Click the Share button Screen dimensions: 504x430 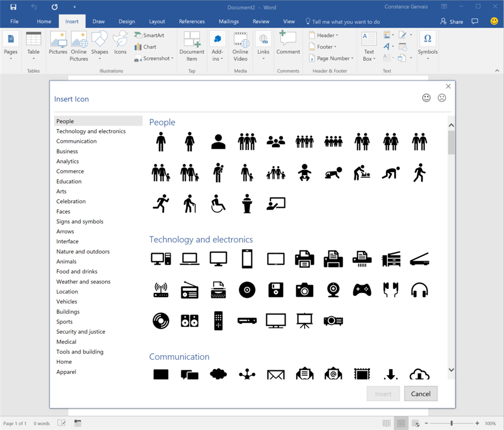tap(452, 22)
